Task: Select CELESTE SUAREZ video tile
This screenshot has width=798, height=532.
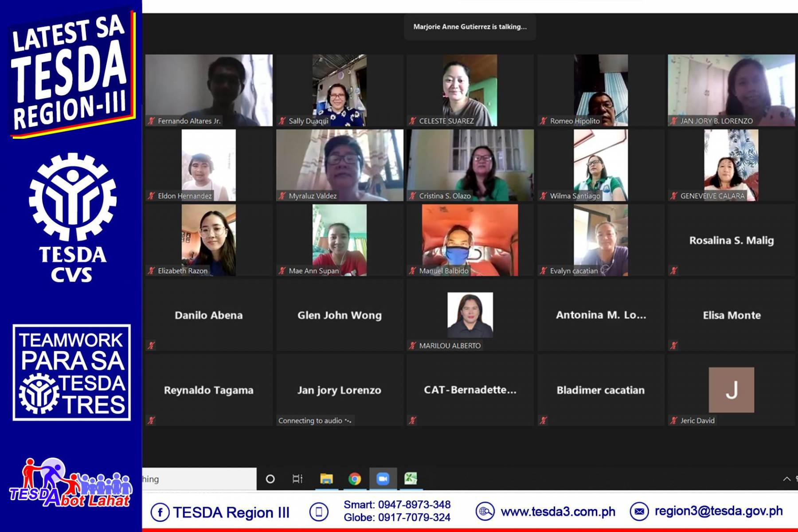Action: point(470,90)
